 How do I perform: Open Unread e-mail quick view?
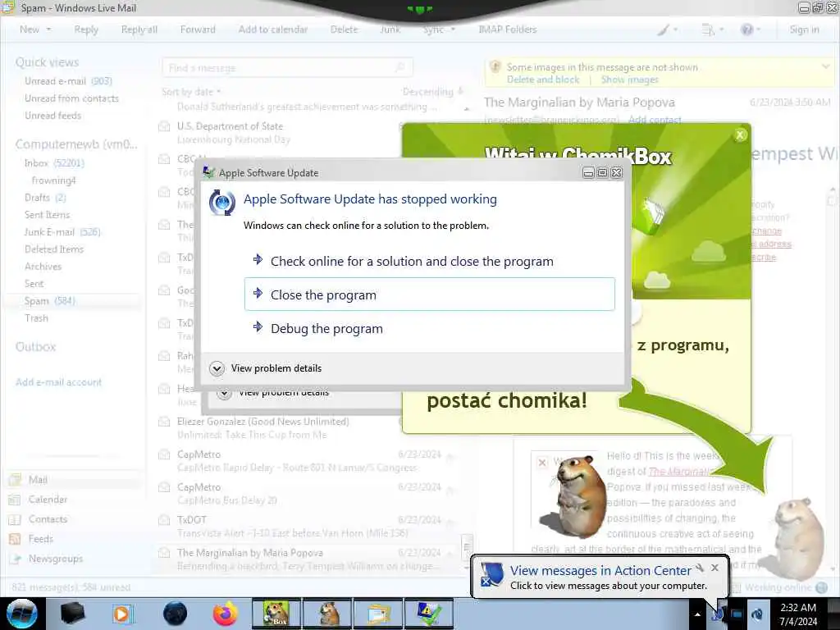click(68, 81)
